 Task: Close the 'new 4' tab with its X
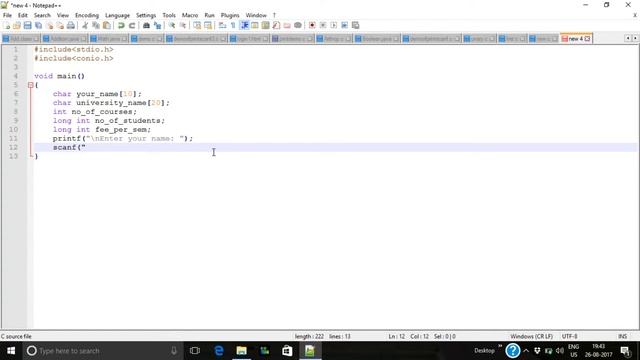(587, 38)
